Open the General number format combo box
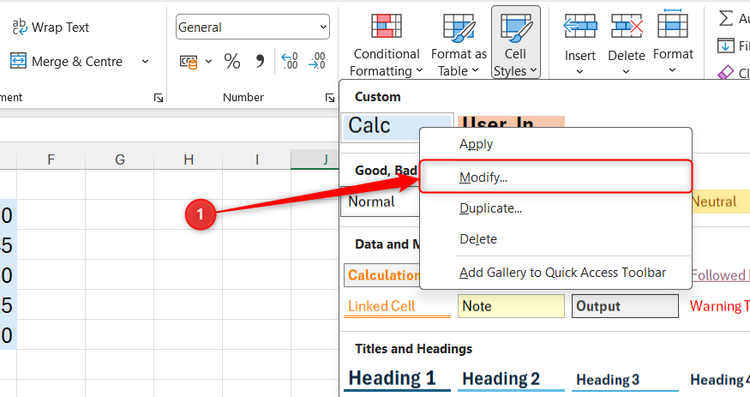 pos(253,27)
